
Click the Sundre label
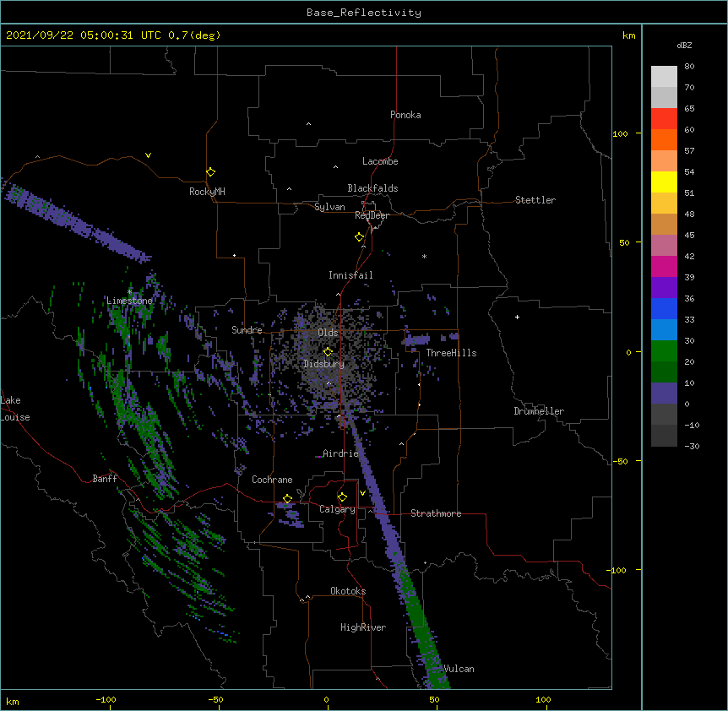click(247, 330)
